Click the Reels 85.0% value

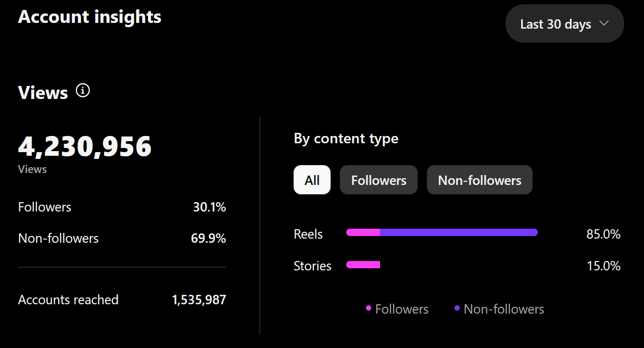[x=603, y=234]
